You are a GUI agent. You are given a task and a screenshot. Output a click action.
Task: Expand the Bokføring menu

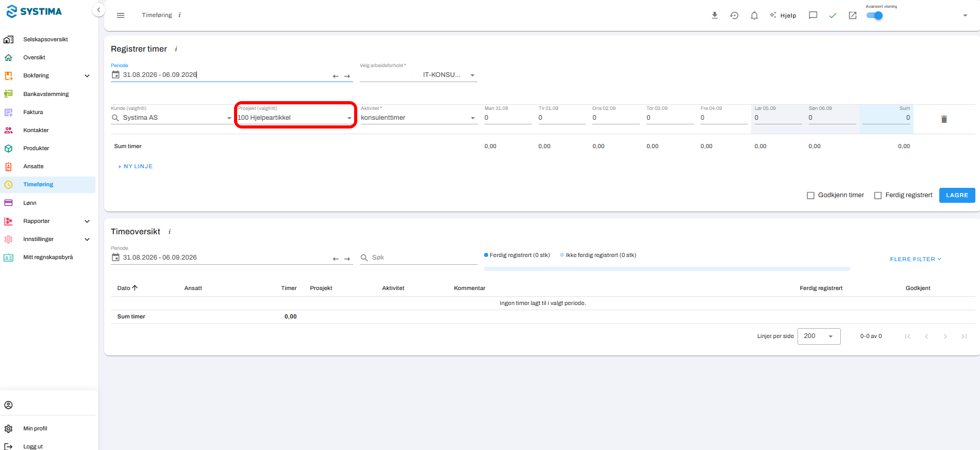pos(87,76)
